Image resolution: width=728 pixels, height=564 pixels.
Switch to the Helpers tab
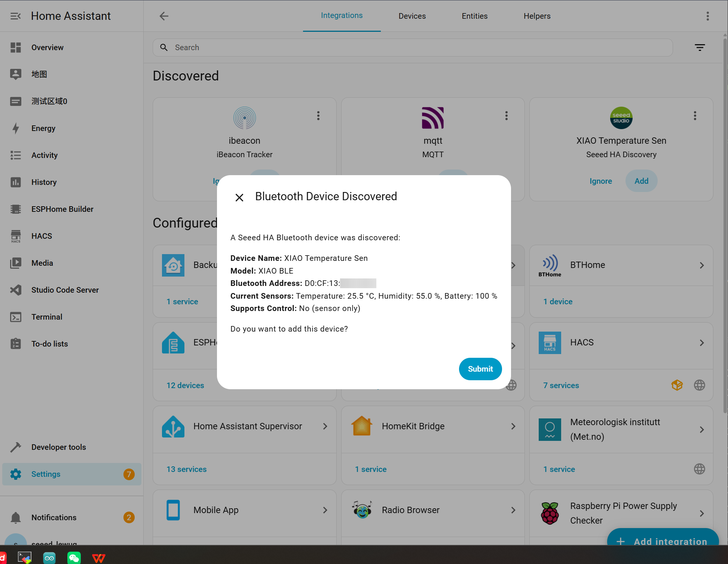(537, 16)
